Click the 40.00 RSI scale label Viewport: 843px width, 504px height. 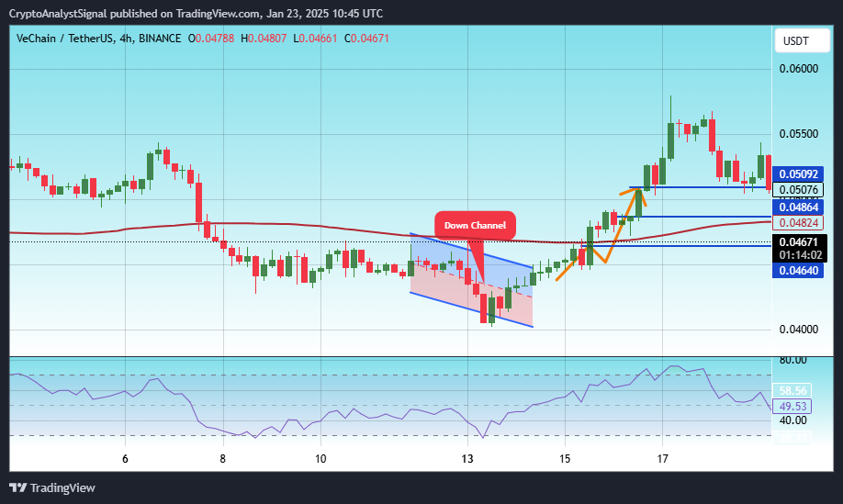(x=793, y=420)
